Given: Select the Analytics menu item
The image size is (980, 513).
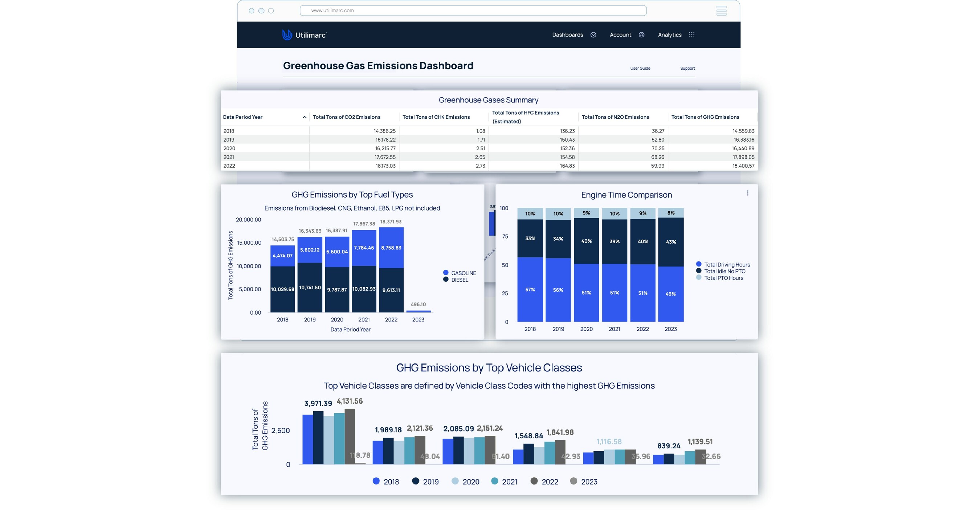Looking at the screenshot, I should [x=670, y=34].
